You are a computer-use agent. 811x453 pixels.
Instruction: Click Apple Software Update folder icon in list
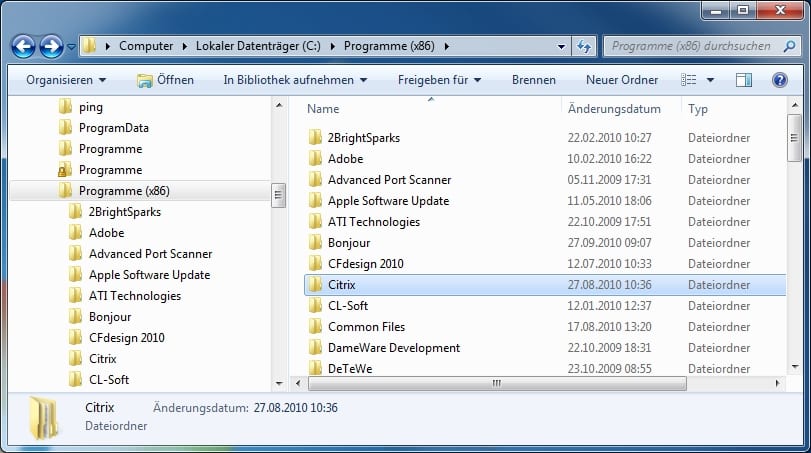[x=315, y=201]
